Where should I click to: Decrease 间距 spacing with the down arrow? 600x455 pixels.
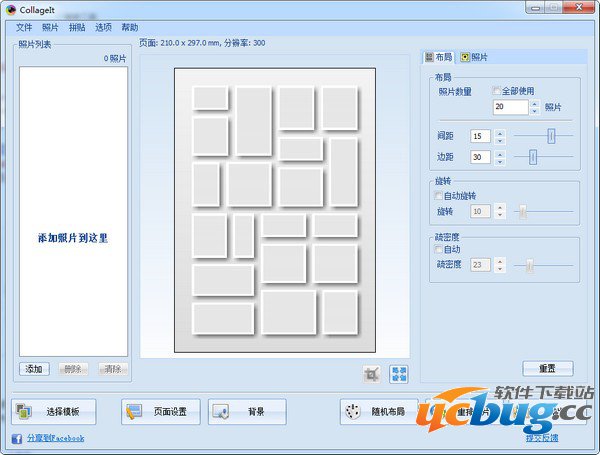(500, 140)
